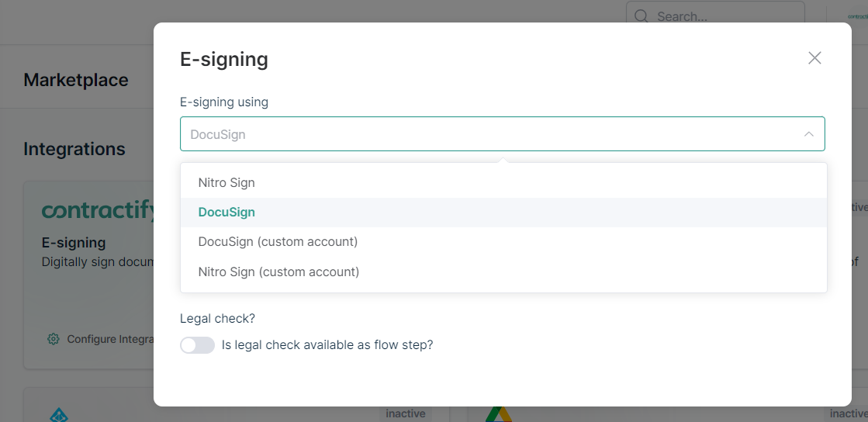Close the E-signing dialog with the X
The image size is (868, 422).
click(814, 58)
